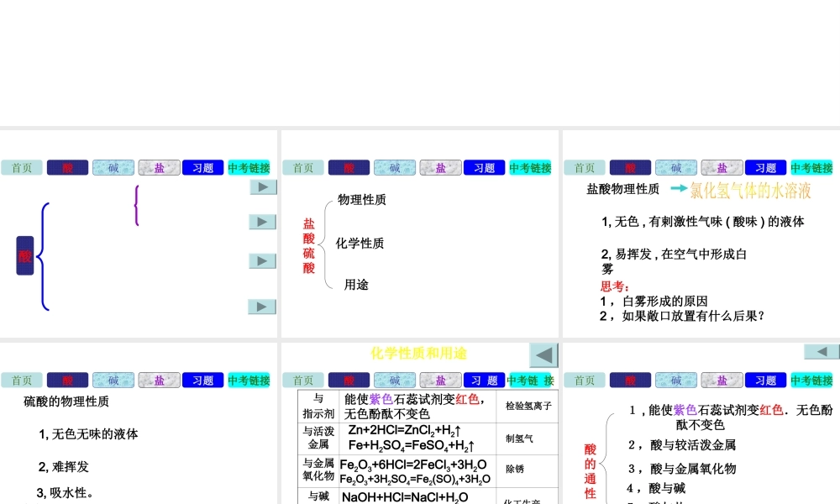
Task: Click equation NaOH+HCl=NaCl+H2O in the table
Action: click(x=405, y=497)
